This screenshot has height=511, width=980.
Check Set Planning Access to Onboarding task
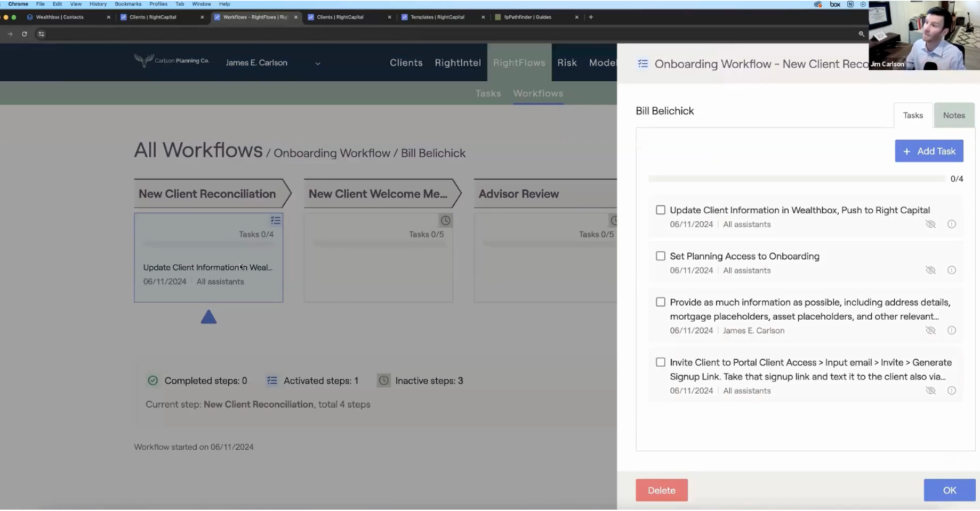coord(660,256)
